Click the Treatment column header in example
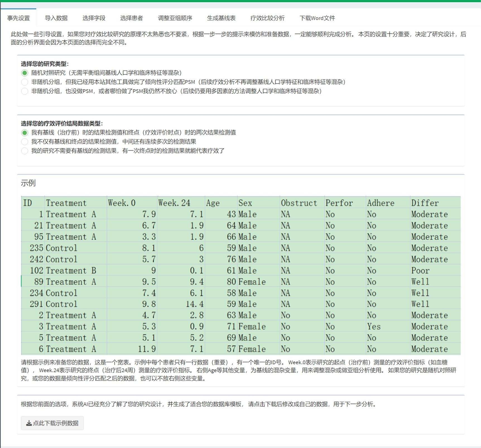Viewport: 481px width, 448px height. tap(66, 203)
